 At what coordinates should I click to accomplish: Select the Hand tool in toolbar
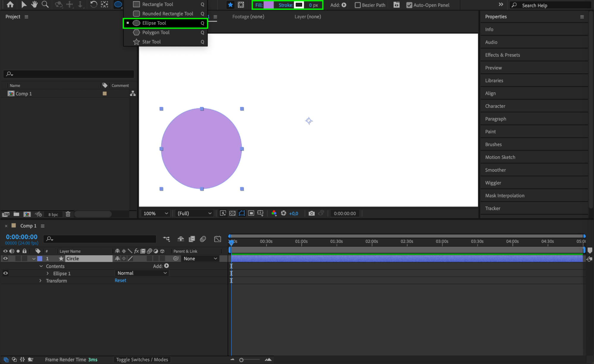click(34, 4)
